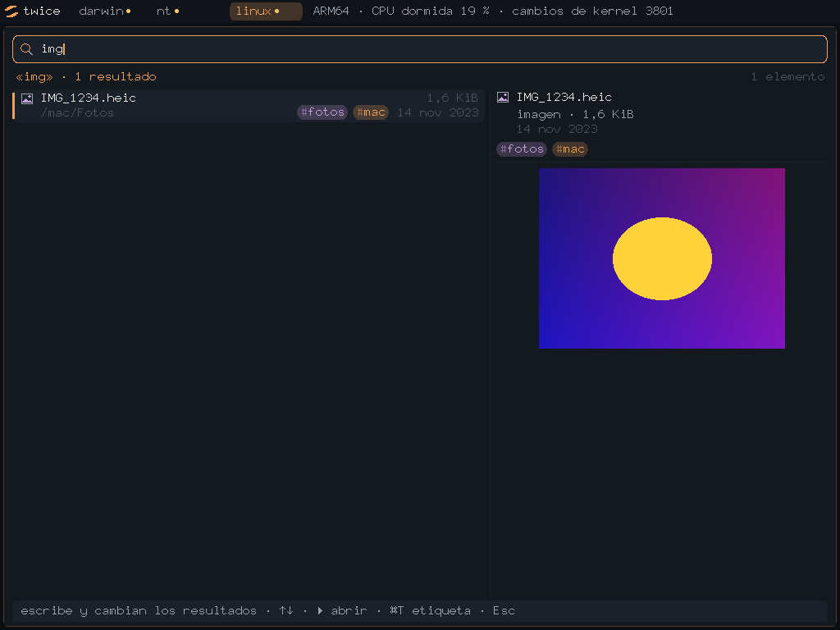This screenshot has width=840, height=630.
Task: Click the 'escribe y cambian los resultados' hint
Action: pos(139,610)
